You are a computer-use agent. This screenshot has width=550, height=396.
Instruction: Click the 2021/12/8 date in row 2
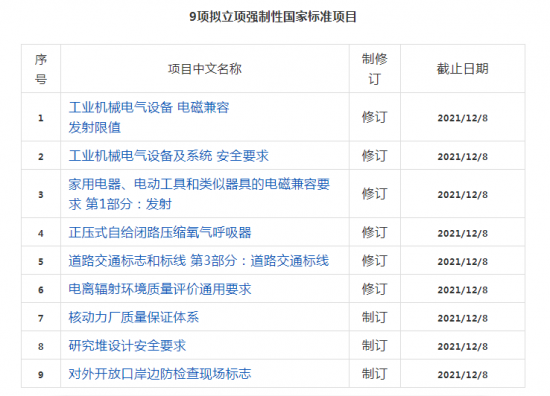[463, 156]
